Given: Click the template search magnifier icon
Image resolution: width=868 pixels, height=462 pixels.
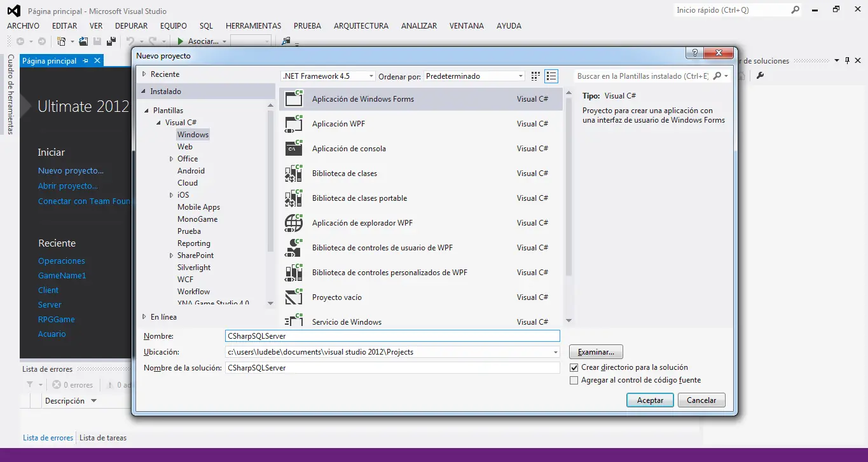Looking at the screenshot, I should 717,76.
